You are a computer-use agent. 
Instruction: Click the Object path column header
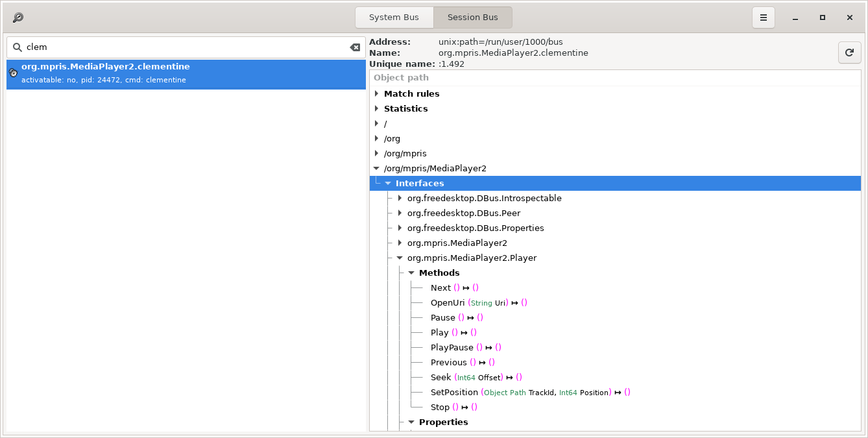point(615,78)
